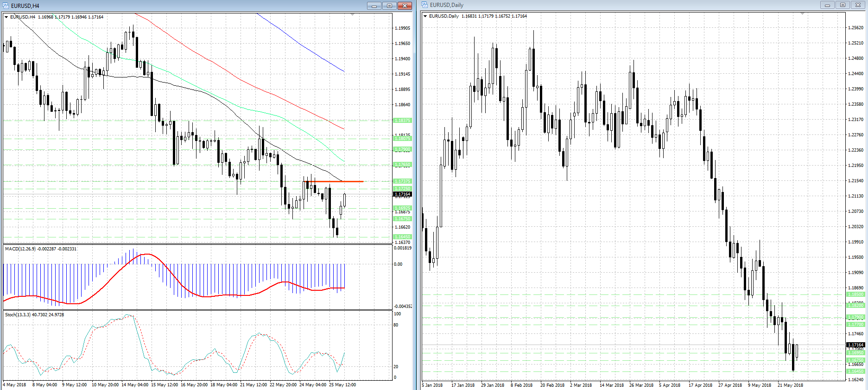
Task: Select the orange horizontal line on H4 chart
Action: coord(334,181)
